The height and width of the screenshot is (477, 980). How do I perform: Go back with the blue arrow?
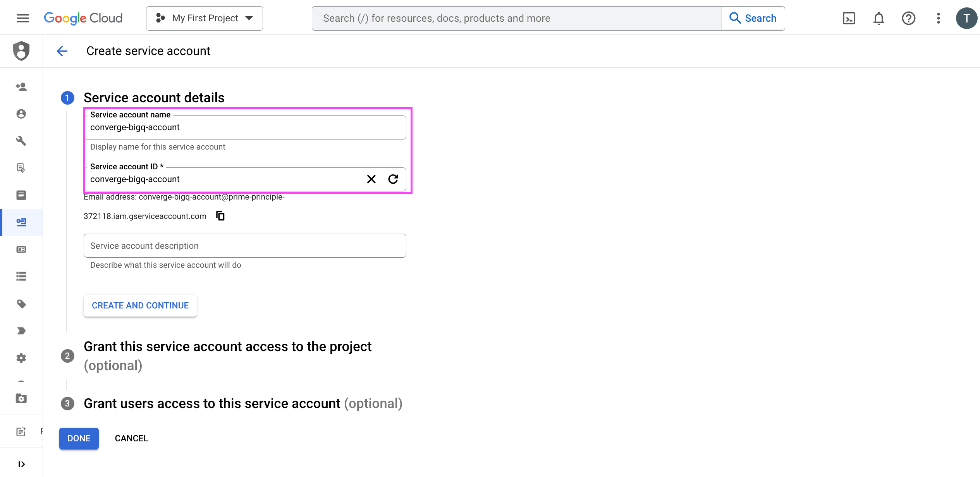pos(62,51)
